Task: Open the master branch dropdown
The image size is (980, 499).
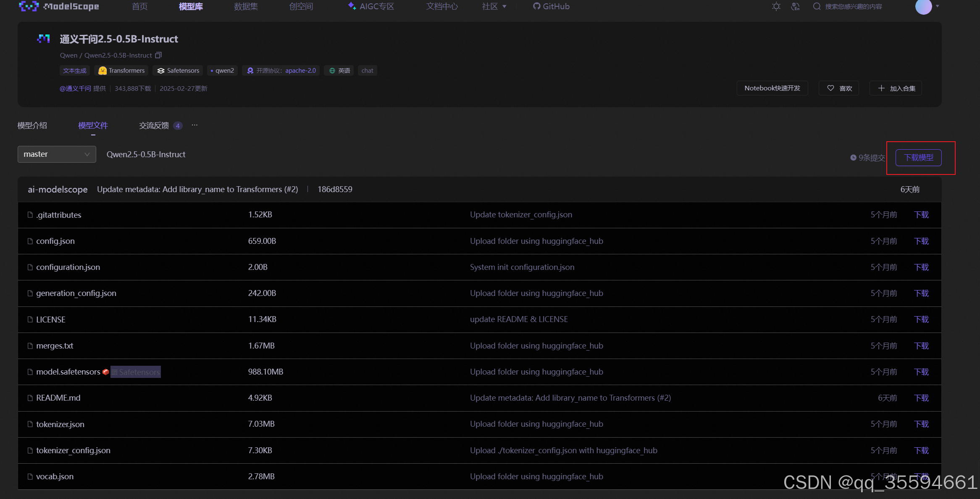Action: [57, 154]
